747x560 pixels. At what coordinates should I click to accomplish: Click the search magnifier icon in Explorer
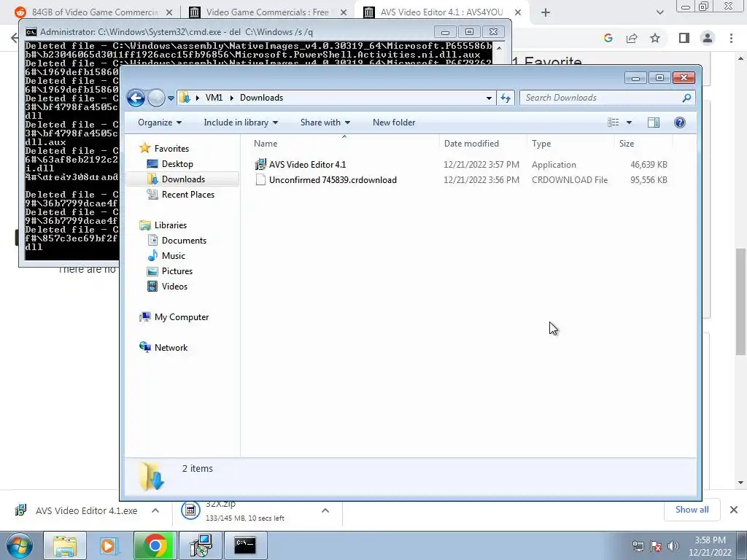pos(686,98)
